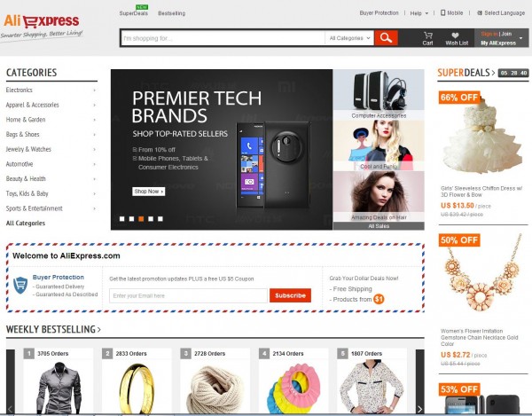Select the second banner slide indicator
532x416 pixels.
pos(131,219)
